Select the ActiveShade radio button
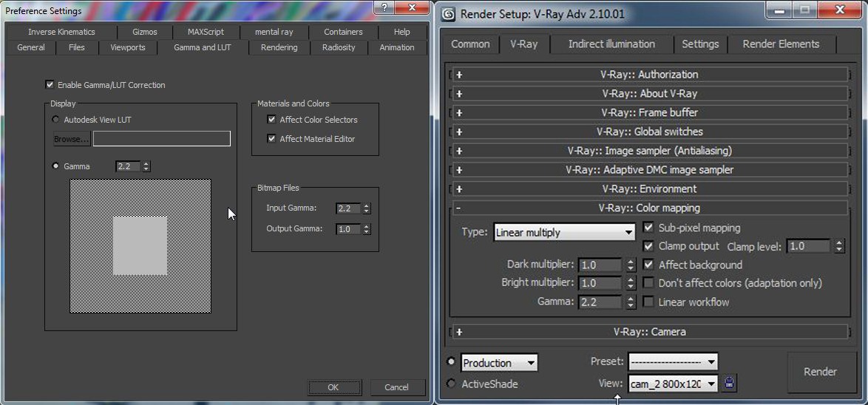The image size is (868, 405). point(451,384)
